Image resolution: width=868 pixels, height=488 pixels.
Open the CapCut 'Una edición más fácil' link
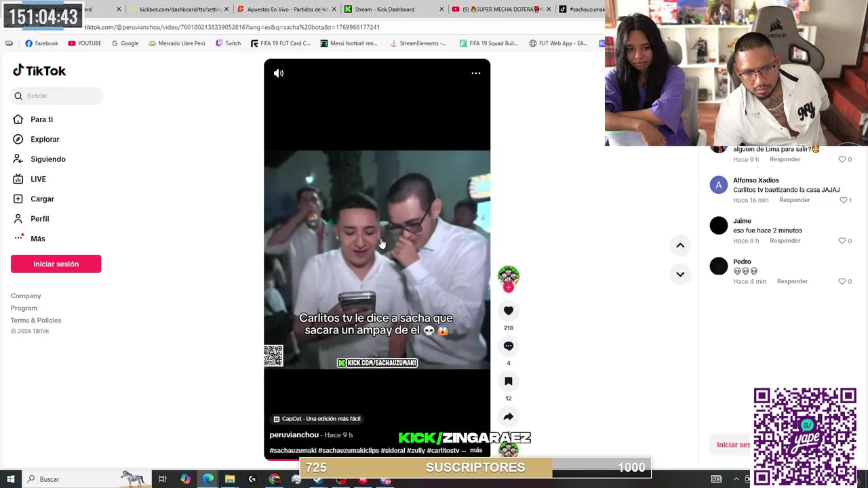[x=317, y=419]
